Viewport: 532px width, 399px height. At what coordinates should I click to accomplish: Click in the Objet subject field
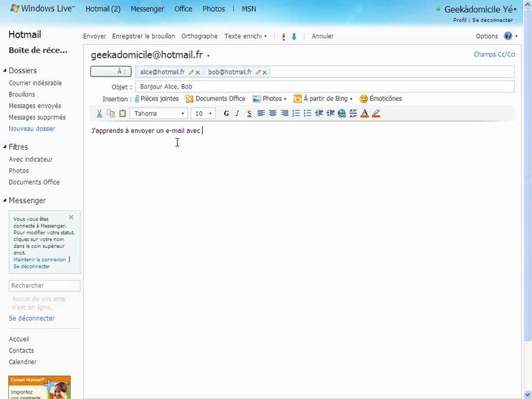coord(324,87)
